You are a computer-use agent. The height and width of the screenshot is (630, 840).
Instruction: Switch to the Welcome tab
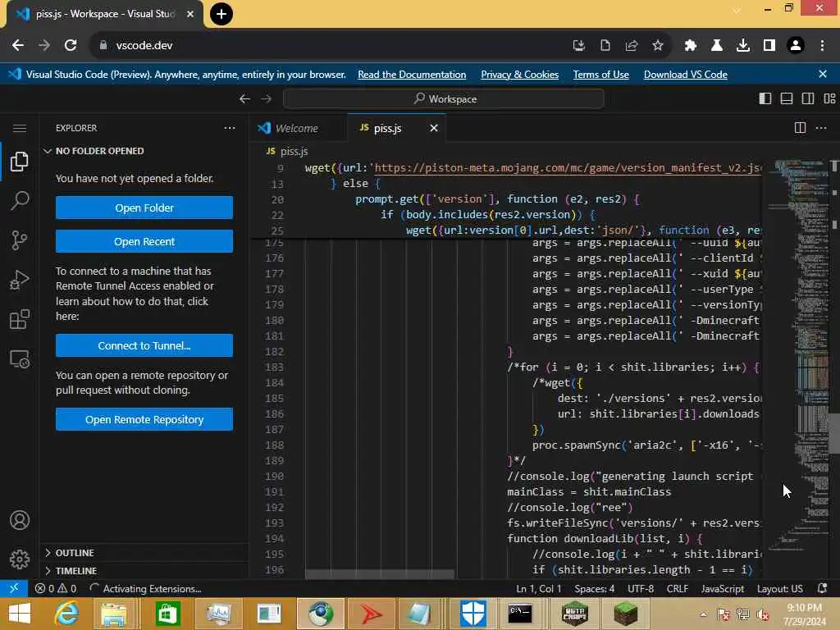(x=297, y=129)
